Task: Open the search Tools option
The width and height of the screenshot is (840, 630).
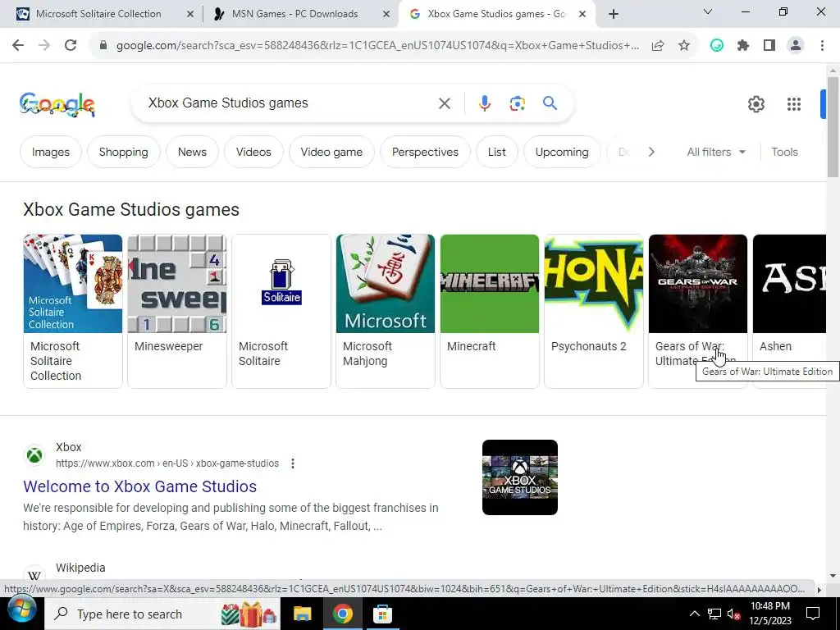Action: pyautogui.click(x=785, y=152)
